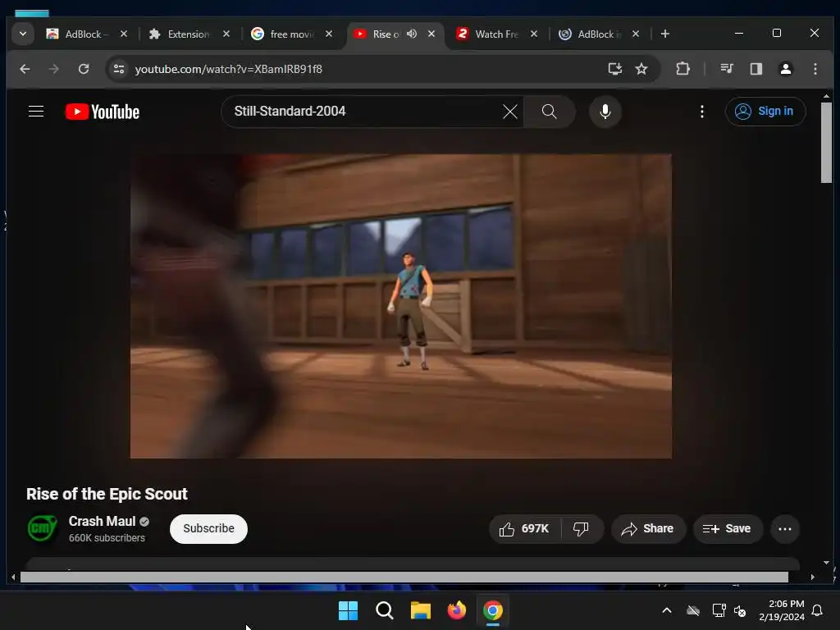
Task: Click the vertical page scrollbar thumb
Action: tap(826, 143)
